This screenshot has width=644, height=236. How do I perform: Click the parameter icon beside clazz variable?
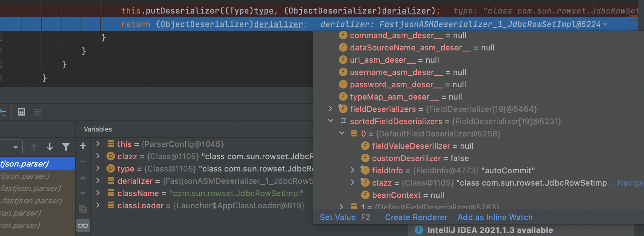coord(110,156)
